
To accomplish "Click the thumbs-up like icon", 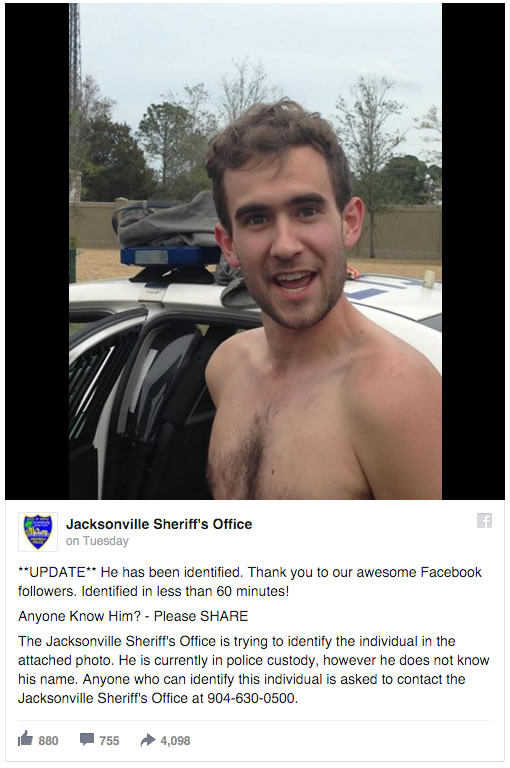I will pyautogui.click(x=25, y=738).
